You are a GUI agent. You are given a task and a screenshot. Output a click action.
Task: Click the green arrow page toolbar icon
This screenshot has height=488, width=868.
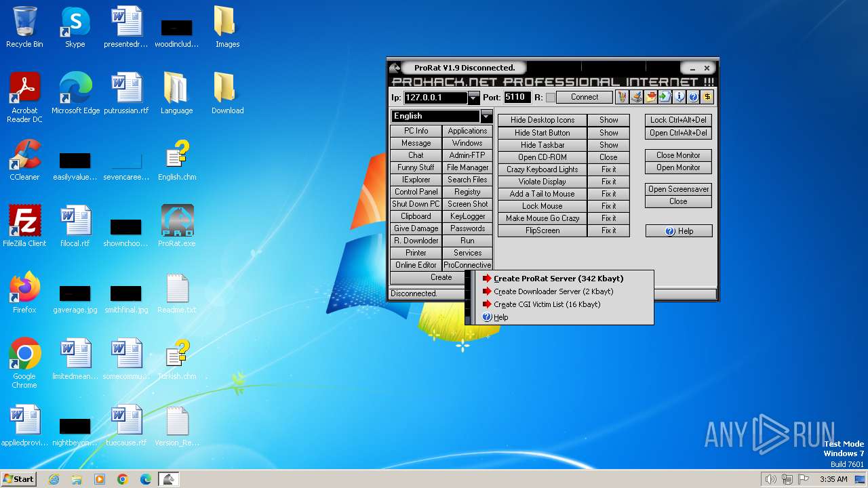pos(665,98)
